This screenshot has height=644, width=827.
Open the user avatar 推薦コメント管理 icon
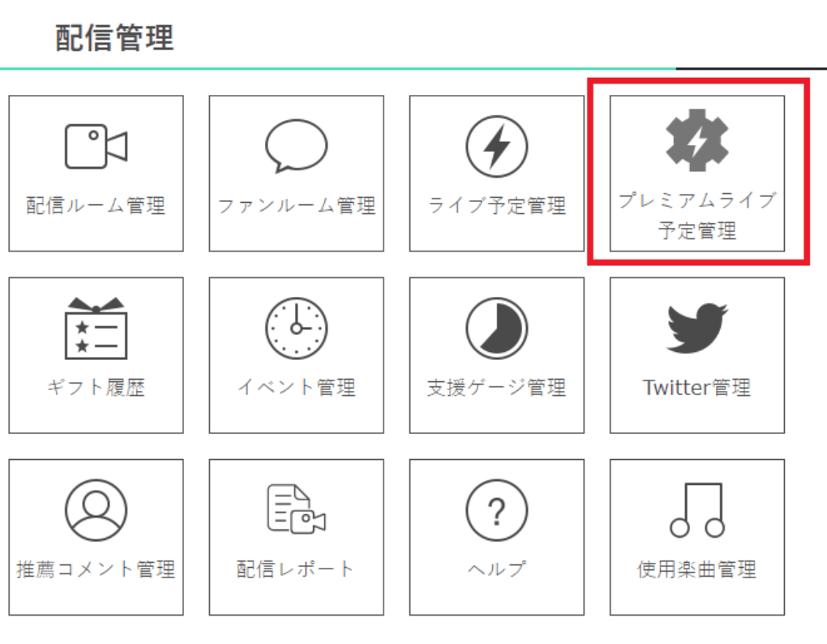(96, 510)
